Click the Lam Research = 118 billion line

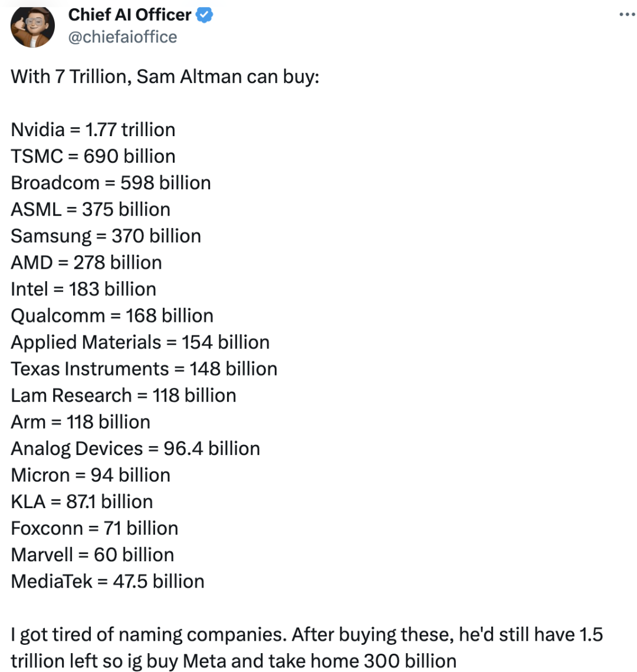point(124,395)
